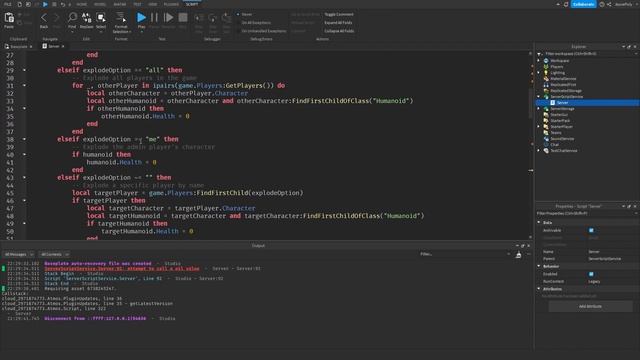Toggle the Archivable checkbox
The image size is (640, 360).
point(591,230)
